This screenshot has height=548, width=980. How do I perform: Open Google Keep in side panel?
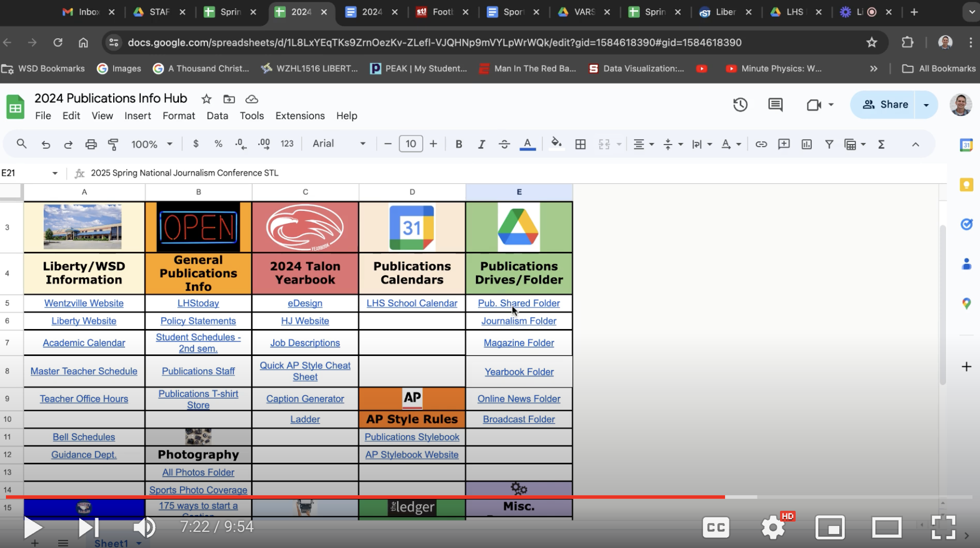coord(966,185)
